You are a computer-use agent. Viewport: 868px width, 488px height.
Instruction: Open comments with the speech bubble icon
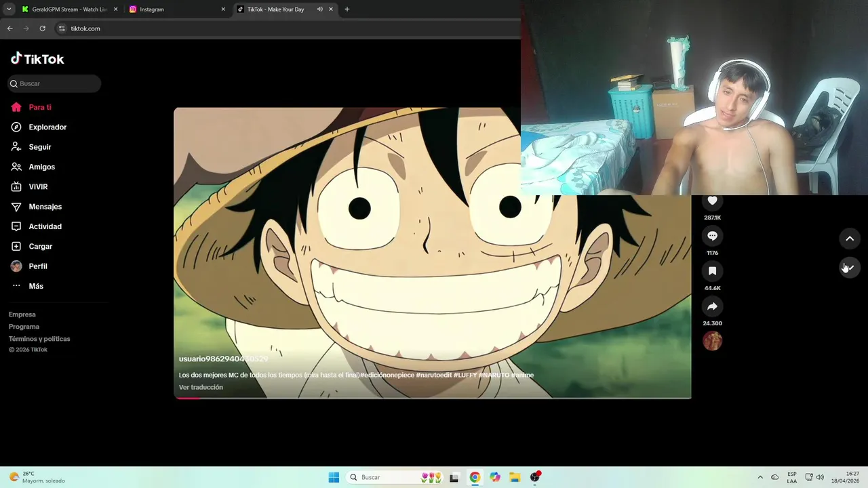coord(712,236)
